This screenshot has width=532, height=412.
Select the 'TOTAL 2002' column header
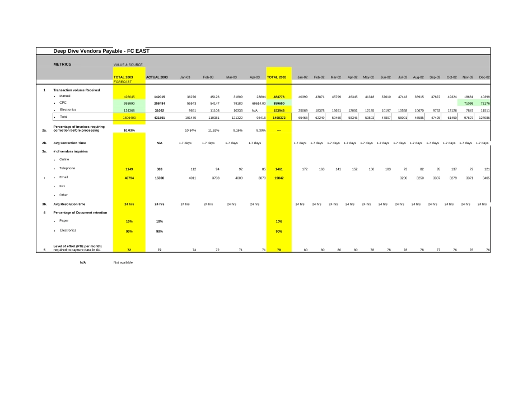(277, 77)
